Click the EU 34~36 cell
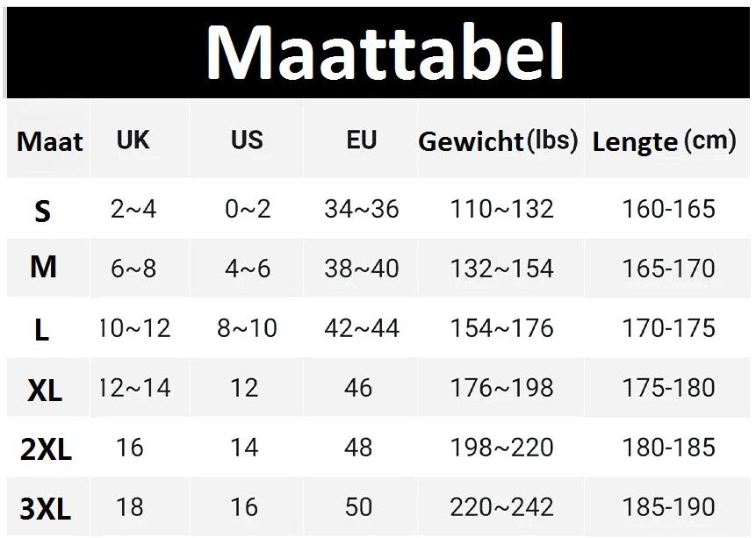The width and height of the screenshot is (756, 538). 361,209
